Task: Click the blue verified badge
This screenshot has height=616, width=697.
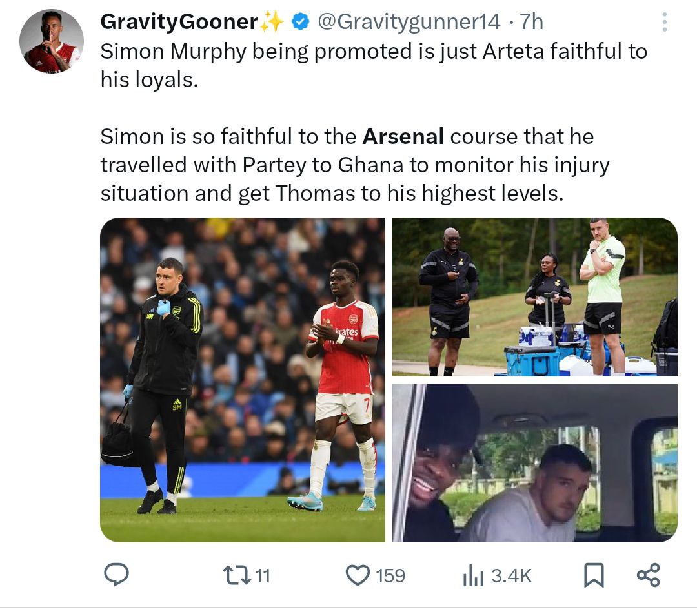Action: click(x=300, y=23)
